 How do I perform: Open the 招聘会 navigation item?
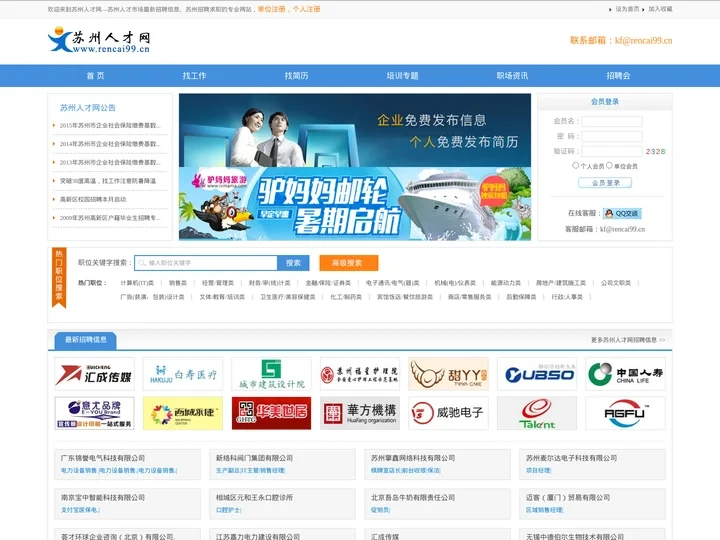coord(618,76)
